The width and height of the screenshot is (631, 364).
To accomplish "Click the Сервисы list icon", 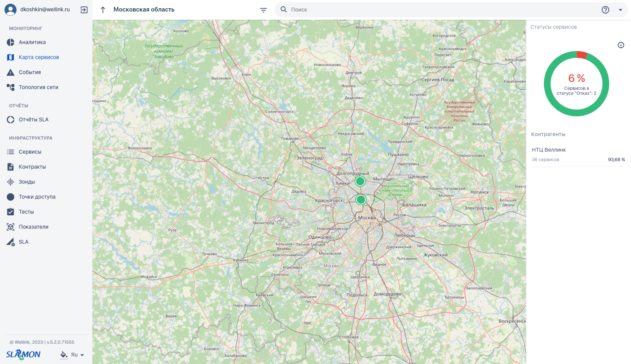I will click(x=11, y=152).
